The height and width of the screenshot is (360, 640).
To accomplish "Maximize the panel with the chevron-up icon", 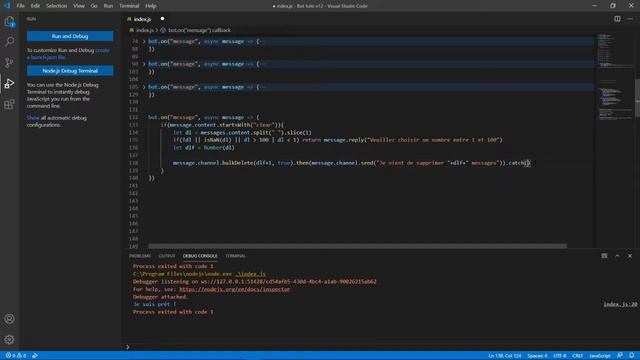I will click(x=617, y=256).
